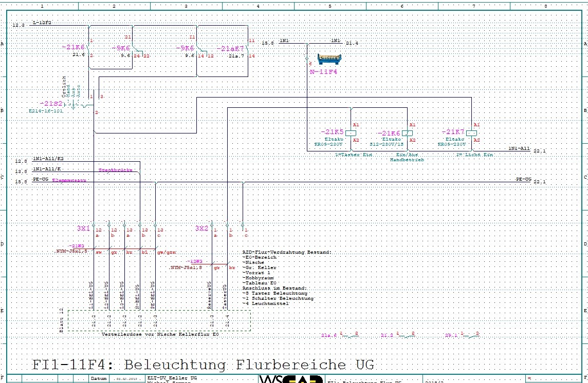
Task: Select the Klemmensatz annotation
Action: [x=69, y=181]
